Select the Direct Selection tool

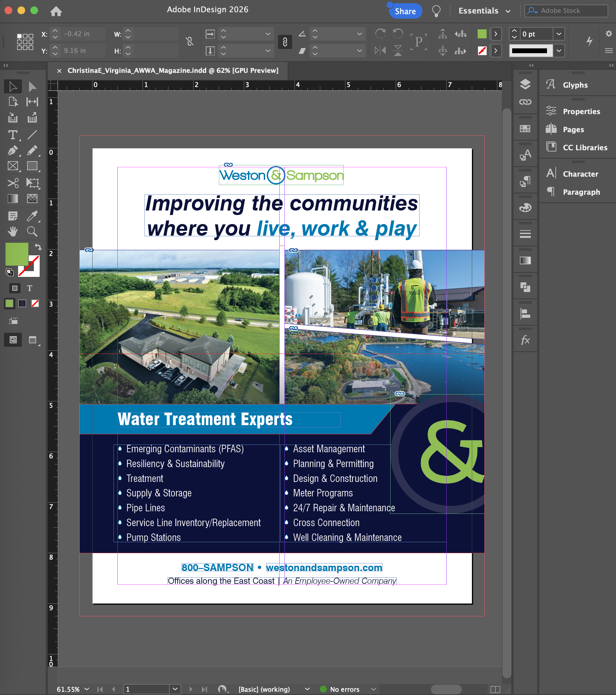(x=32, y=87)
